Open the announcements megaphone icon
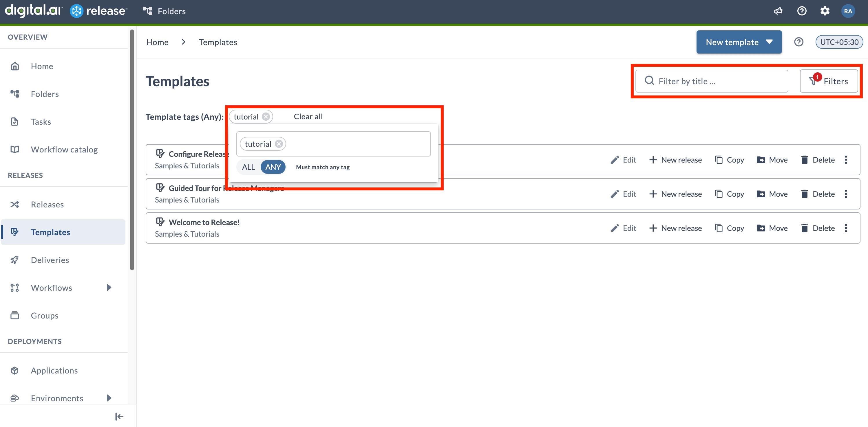868x427 pixels. click(x=778, y=11)
